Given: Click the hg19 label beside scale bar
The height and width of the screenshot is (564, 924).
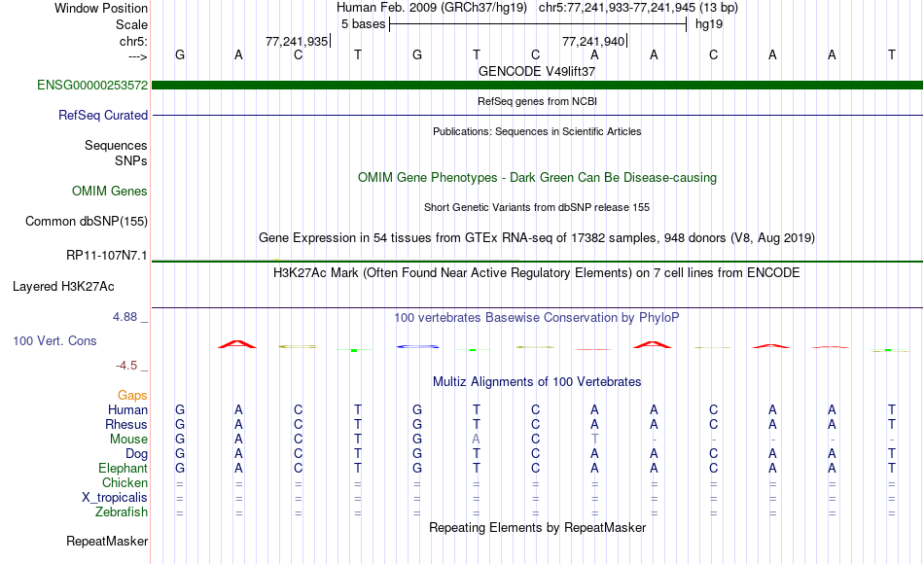Looking at the screenshot, I should click(x=709, y=24).
